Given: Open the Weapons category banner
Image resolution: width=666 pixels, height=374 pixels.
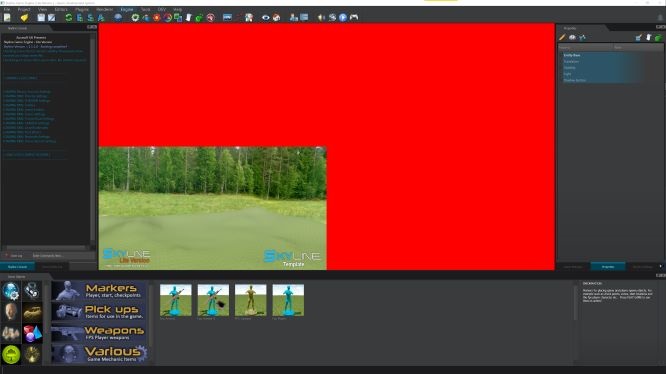Looking at the screenshot, I should click(100, 333).
